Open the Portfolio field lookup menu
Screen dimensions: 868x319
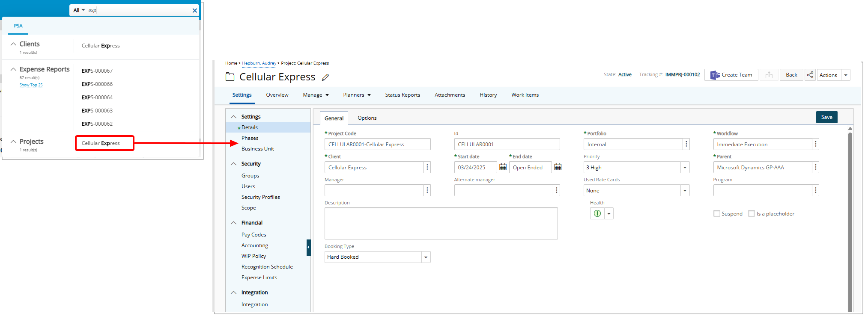point(686,144)
